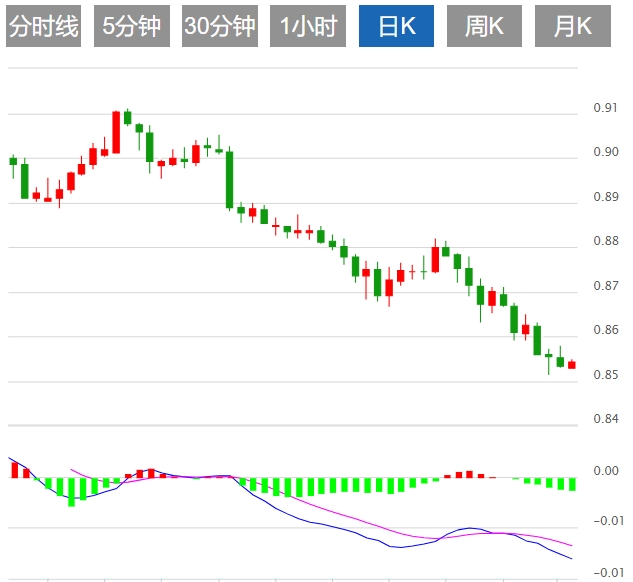The height and width of the screenshot is (582, 633).
Task: Switch to the 分时线 chart tab
Action: 44,26
